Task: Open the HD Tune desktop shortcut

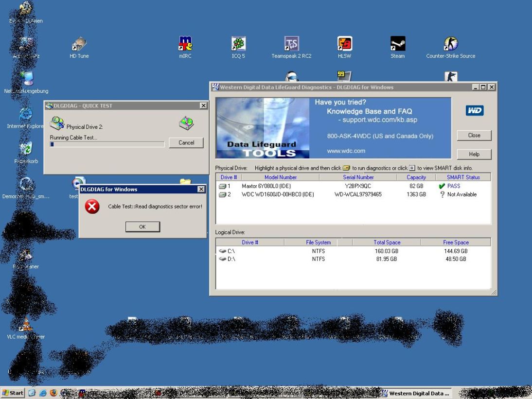Action: click(x=79, y=48)
